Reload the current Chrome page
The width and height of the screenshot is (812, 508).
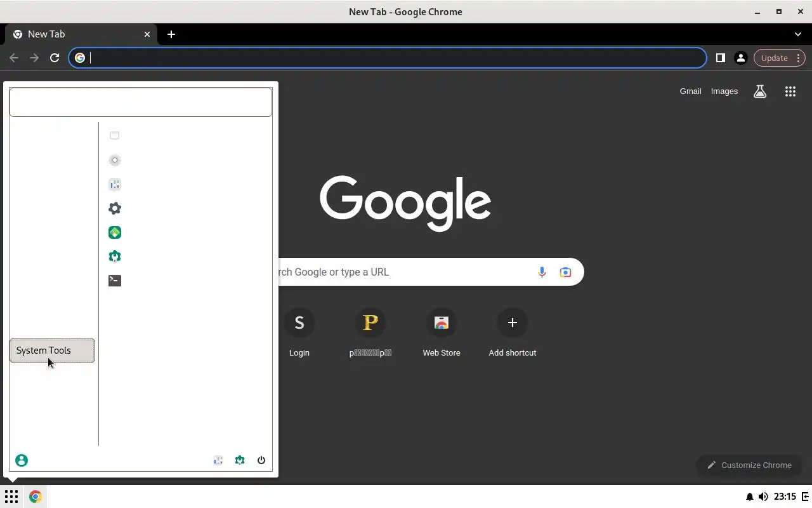[55, 58]
